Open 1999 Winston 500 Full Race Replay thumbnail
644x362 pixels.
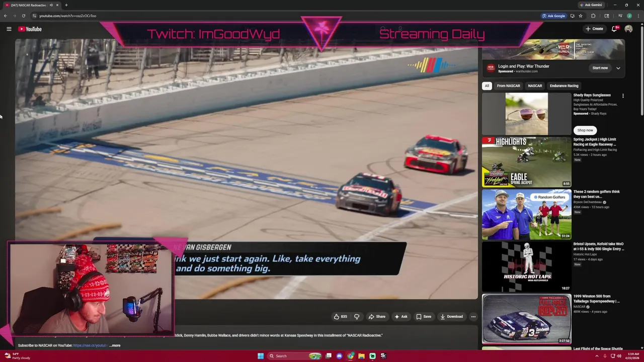(x=526, y=319)
